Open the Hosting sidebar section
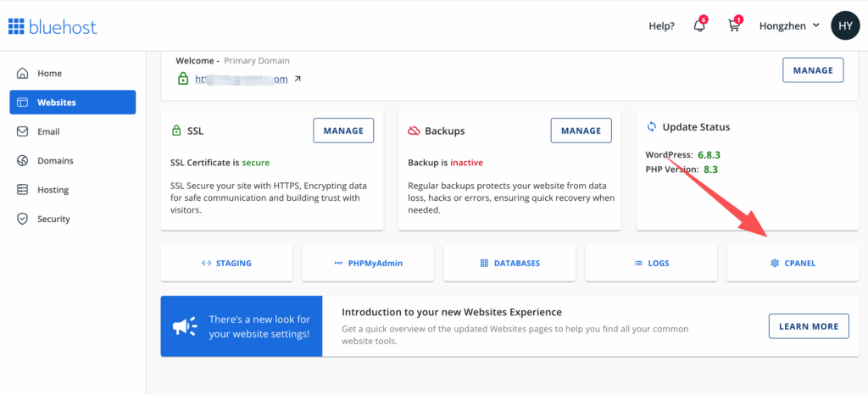The width and height of the screenshot is (868, 395). 53,190
